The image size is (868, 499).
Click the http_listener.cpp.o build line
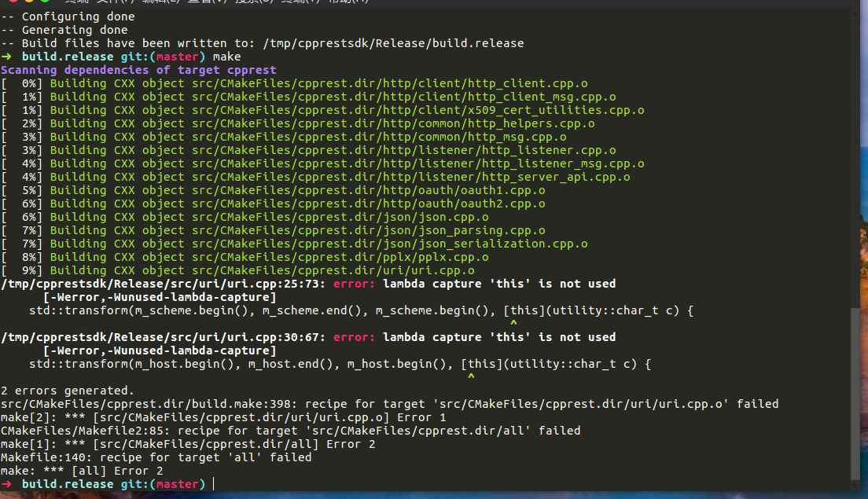(308, 150)
